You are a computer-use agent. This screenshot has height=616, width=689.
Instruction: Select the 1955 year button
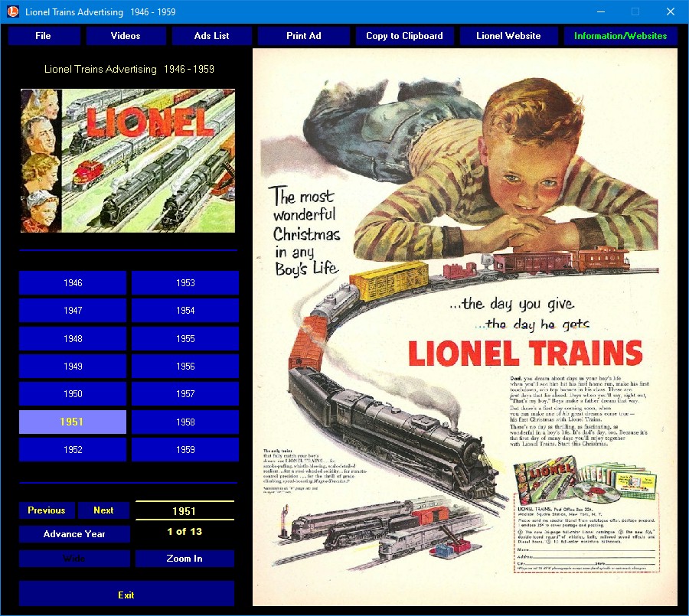click(x=185, y=338)
